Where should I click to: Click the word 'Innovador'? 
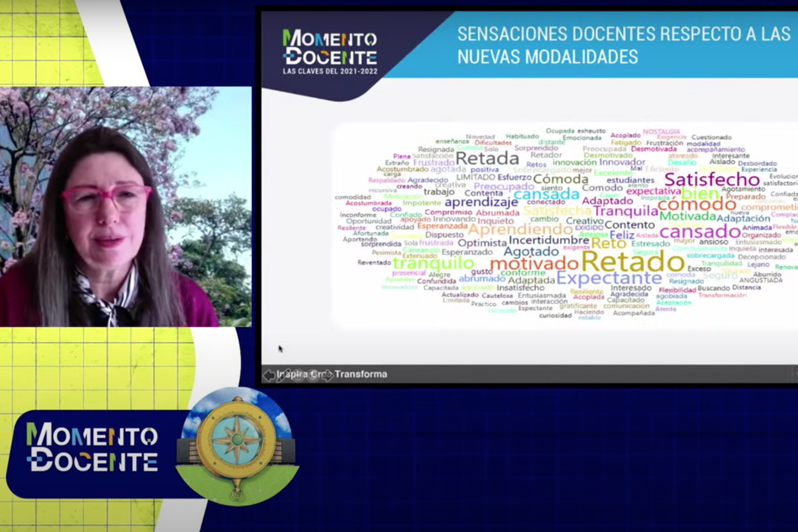tap(622, 162)
